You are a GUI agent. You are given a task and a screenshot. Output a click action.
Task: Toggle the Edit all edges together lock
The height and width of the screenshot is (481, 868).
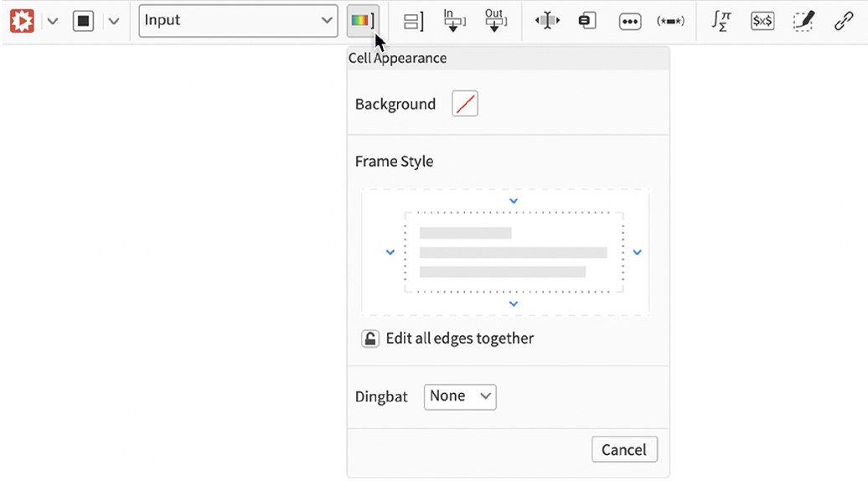(369, 339)
